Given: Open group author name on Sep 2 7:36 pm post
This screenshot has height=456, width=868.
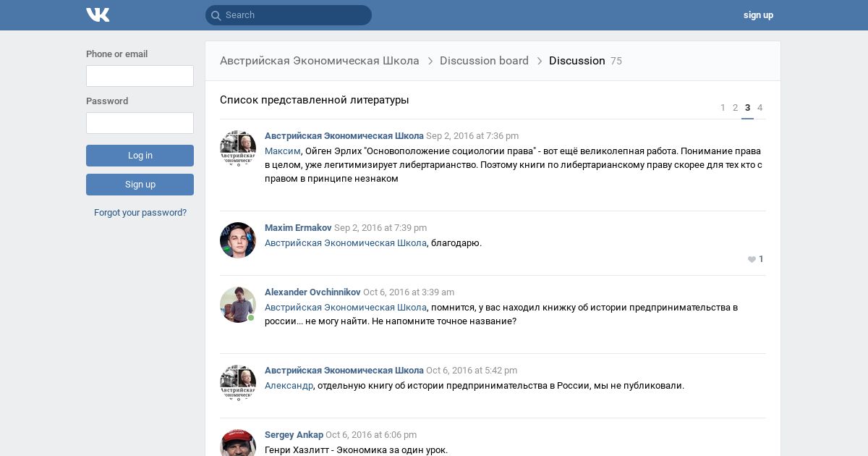Looking at the screenshot, I should tap(344, 136).
